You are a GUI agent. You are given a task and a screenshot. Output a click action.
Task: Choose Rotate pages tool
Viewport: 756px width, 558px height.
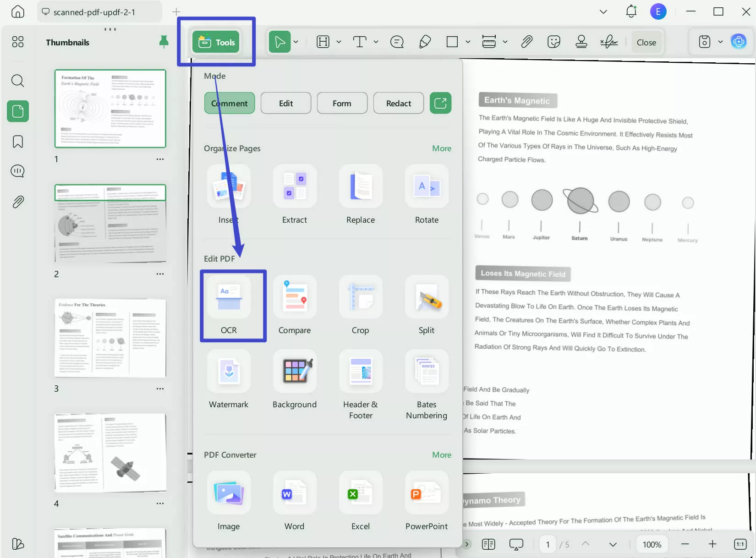tap(427, 194)
